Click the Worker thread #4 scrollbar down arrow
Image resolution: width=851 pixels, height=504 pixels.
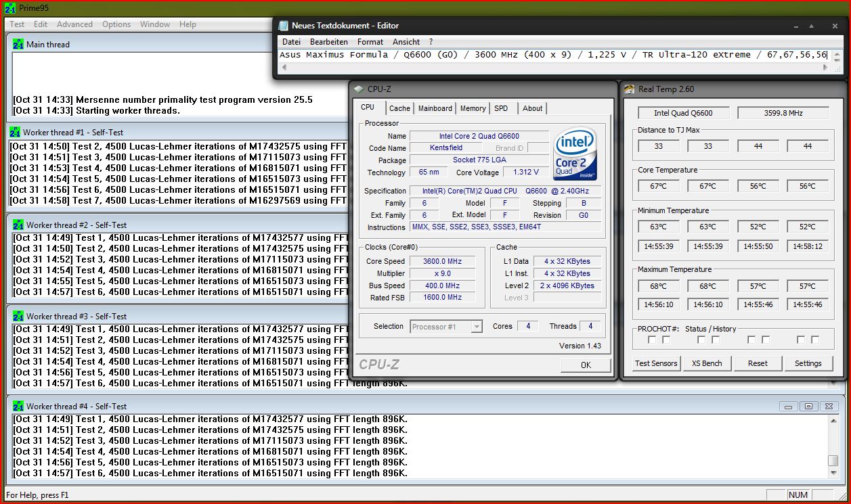click(833, 473)
